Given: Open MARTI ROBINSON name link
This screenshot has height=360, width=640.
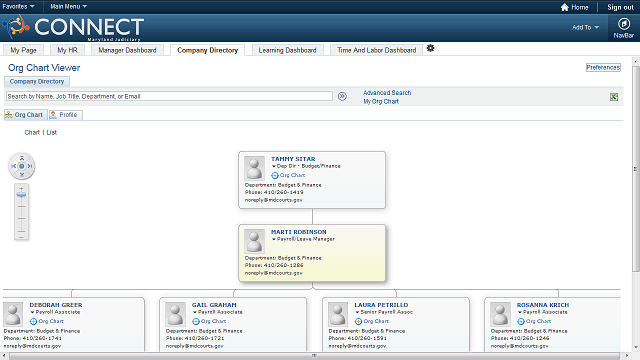Looking at the screenshot, I should click(x=298, y=232).
